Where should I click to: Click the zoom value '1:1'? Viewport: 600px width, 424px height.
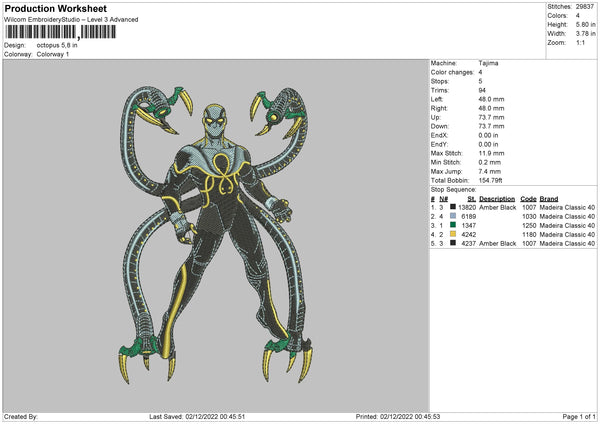(x=580, y=43)
